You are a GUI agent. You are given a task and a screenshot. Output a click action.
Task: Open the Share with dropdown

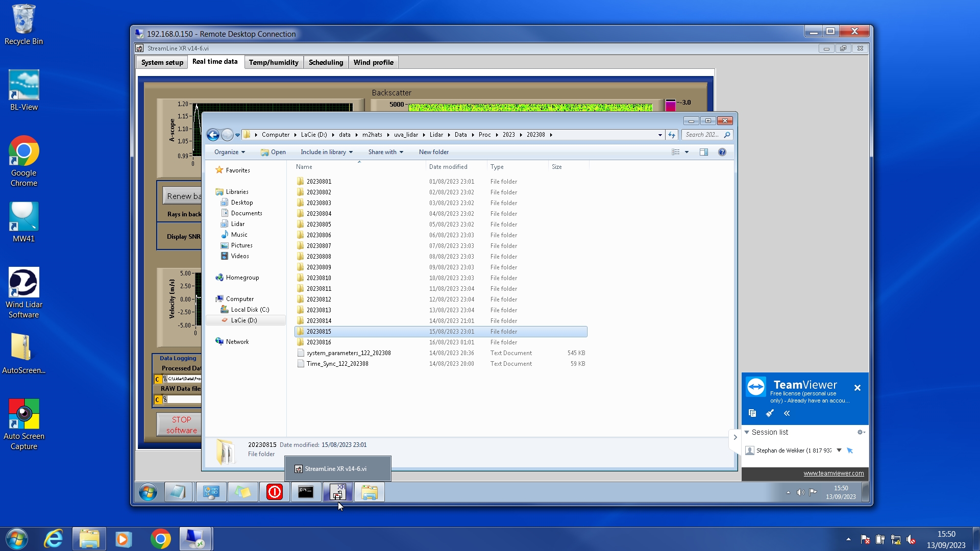pos(385,152)
